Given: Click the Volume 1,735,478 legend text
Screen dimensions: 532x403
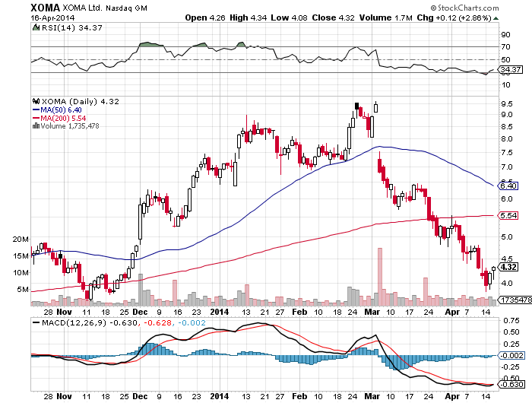Looking at the screenshot, I should point(70,126).
